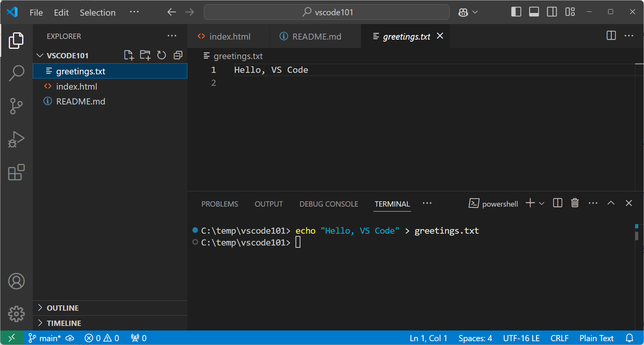Open the Manage settings gear
644x345 pixels.
click(16, 314)
